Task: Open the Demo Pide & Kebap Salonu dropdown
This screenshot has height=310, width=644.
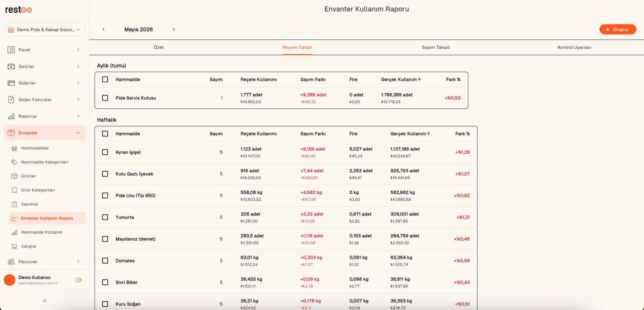Action: pyautogui.click(x=45, y=29)
